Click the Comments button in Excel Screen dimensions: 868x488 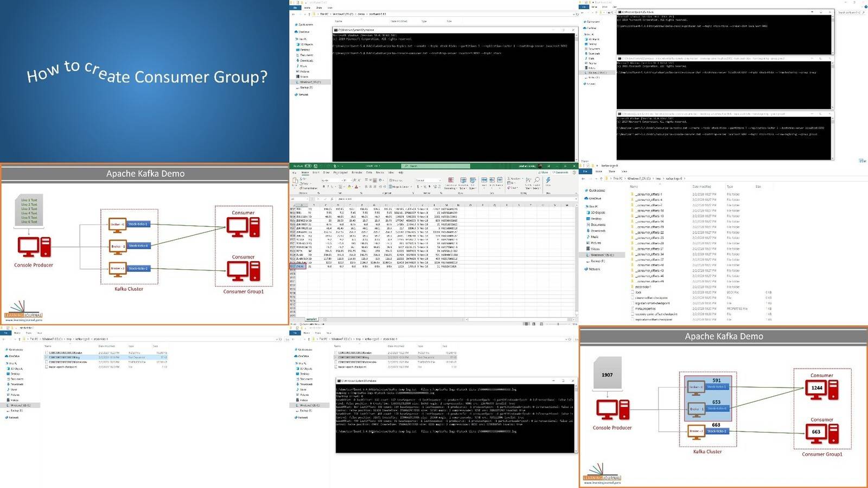(x=560, y=173)
